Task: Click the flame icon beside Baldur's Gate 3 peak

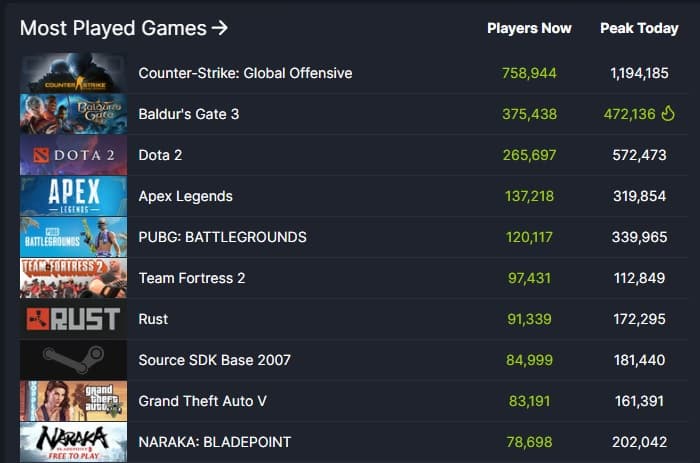Action: (x=670, y=114)
